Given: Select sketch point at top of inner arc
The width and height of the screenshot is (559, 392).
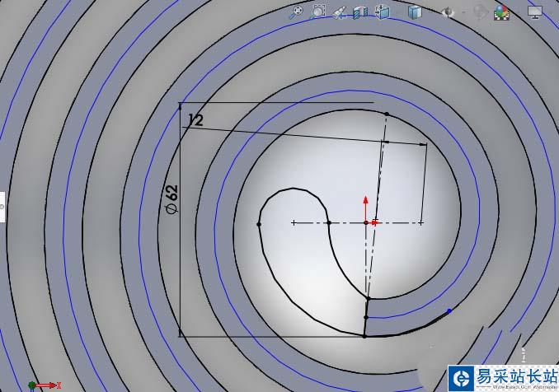Looking at the screenshot, I should point(387,114).
